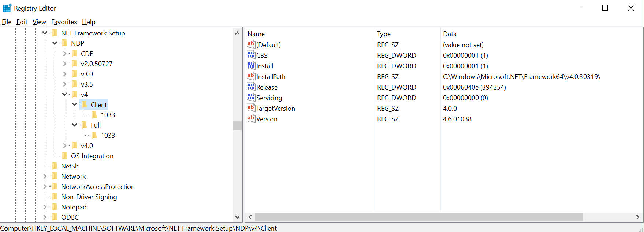Click the Framework64 install path data
This screenshot has width=644, height=232.
pos(522,76)
